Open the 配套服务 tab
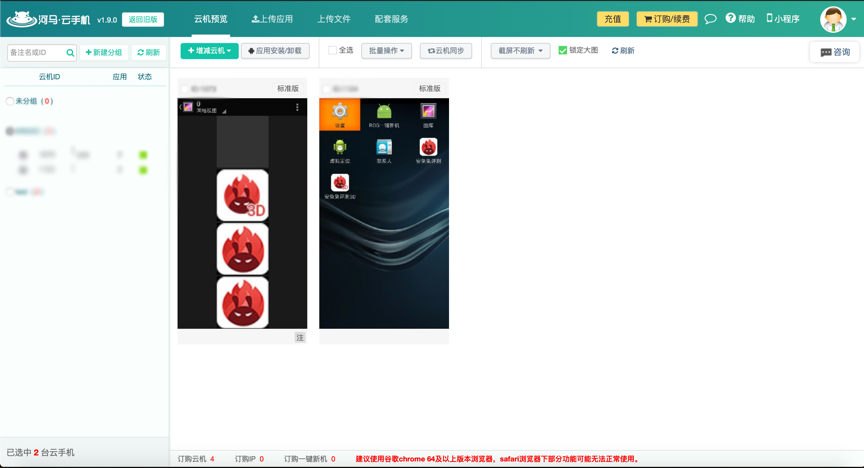864x468 pixels. coord(391,19)
